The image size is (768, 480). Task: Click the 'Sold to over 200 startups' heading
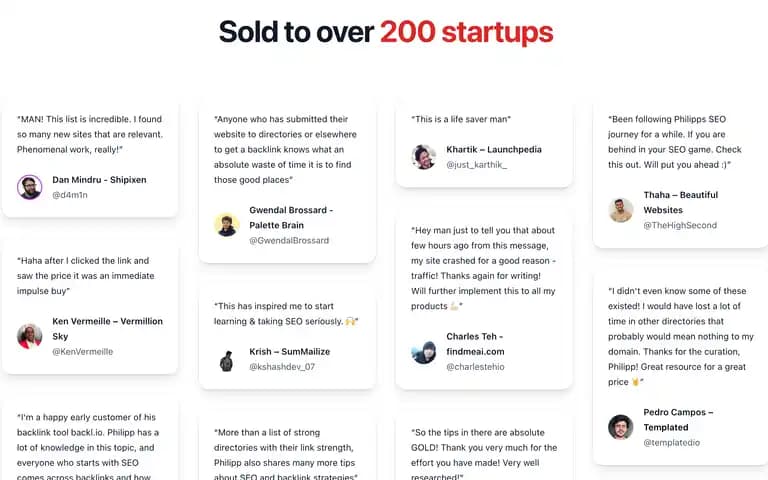[386, 32]
